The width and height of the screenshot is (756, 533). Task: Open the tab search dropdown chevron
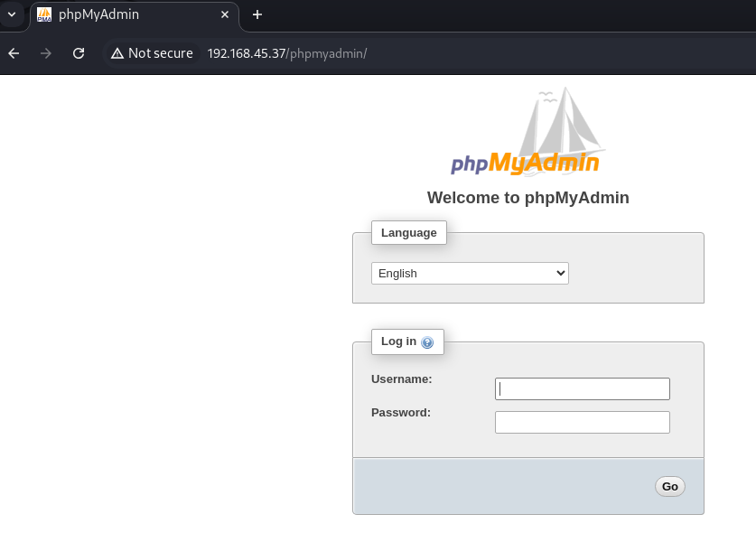(12, 14)
